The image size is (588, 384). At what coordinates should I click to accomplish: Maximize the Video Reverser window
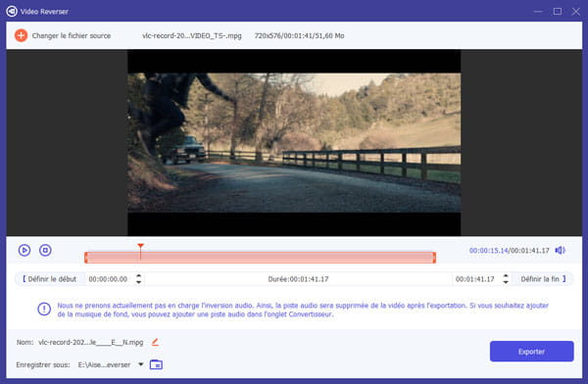pyautogui.click(x=558, y=11)
